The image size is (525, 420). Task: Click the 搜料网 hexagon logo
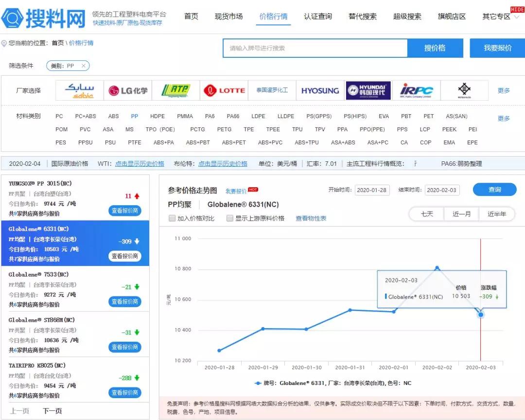coord(12,18)
